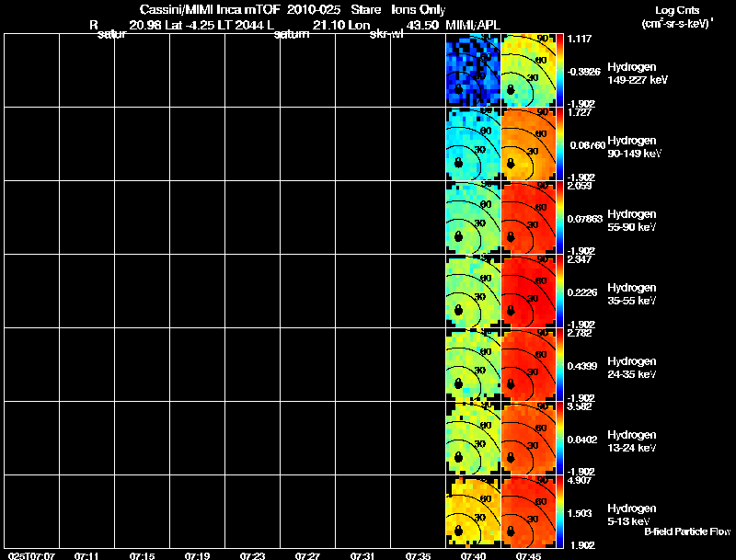Click the 'Ions Only' text in title
The width and height of the screenshot is (736, 560).
[x=419, y=10]
